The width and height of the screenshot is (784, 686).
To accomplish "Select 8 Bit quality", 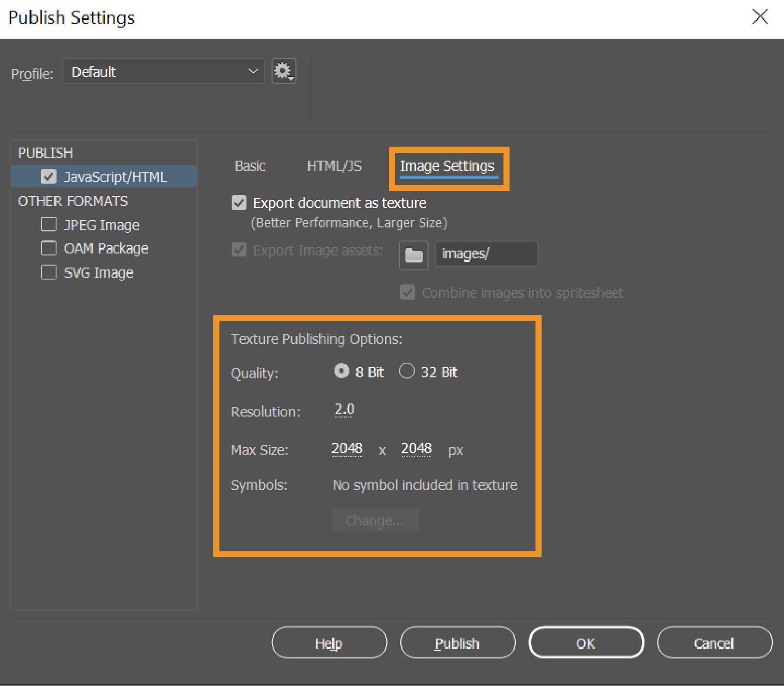I will (342, 371).
